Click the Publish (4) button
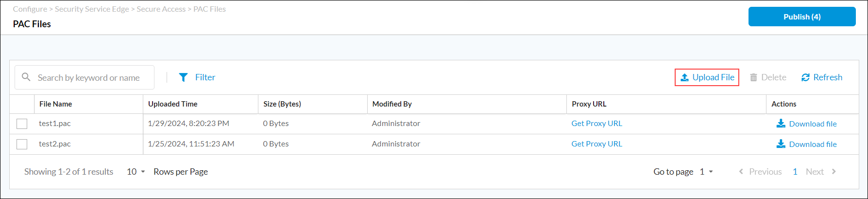Viewport: 868px width, 199px height. (x=801, y=17)
